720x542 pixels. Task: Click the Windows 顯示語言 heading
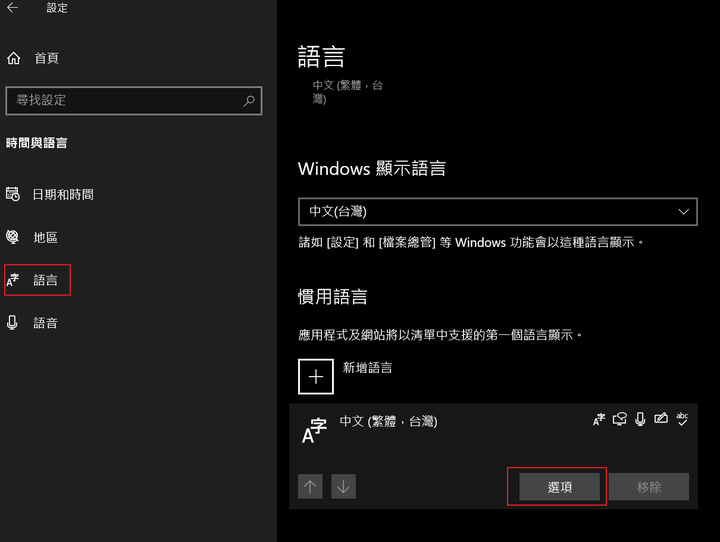pos(372,169)
